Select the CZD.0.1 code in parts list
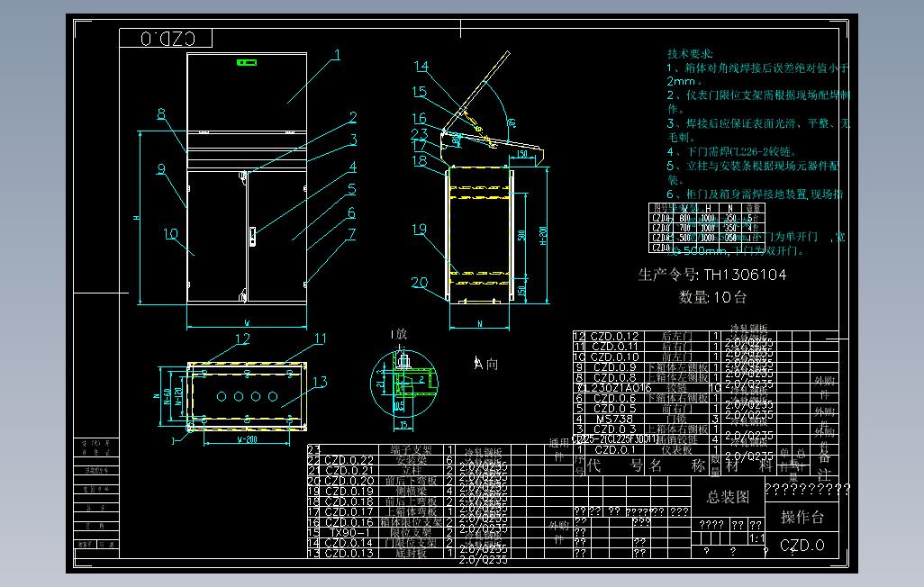924x587 pixels. (614, 449)
